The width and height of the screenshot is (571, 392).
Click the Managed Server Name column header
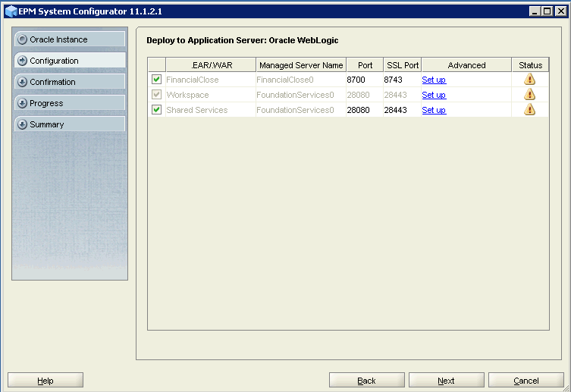click(x=301, y=65)
